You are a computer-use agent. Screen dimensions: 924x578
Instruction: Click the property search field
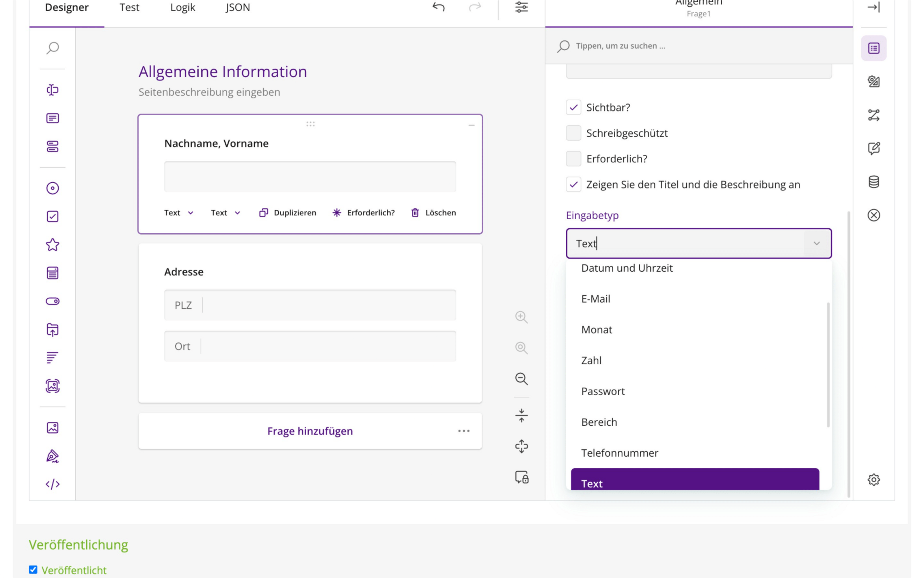[x=699, y=46]
